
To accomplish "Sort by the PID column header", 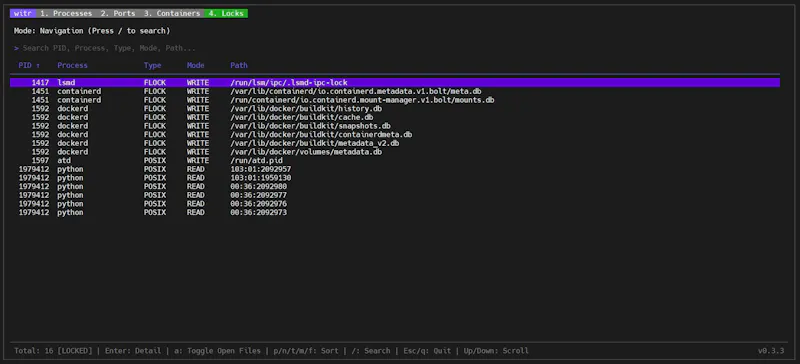I will [x=30, y=65].
